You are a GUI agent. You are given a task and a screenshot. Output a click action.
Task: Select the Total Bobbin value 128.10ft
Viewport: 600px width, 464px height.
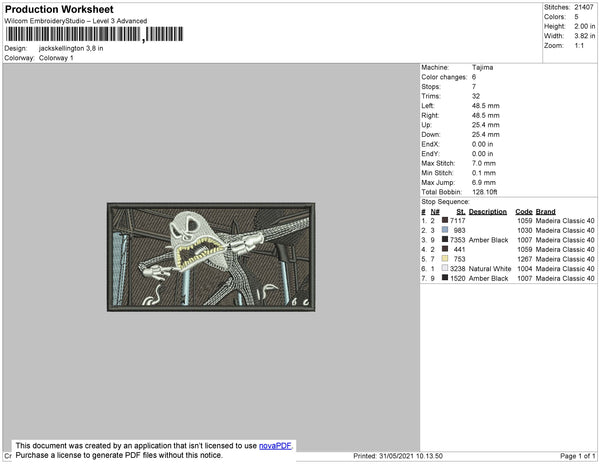pos(484,192)
